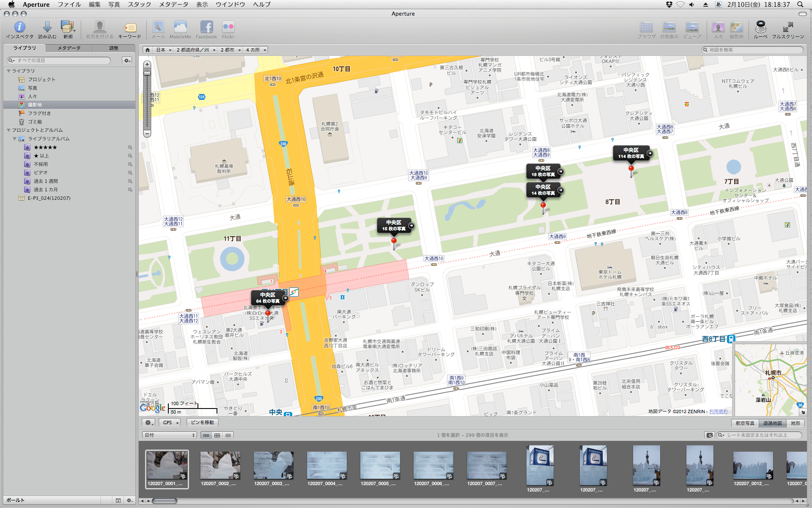Click the Flickr upload icon
Viewport: 812px width, 508px height.
tap(228, 28)
